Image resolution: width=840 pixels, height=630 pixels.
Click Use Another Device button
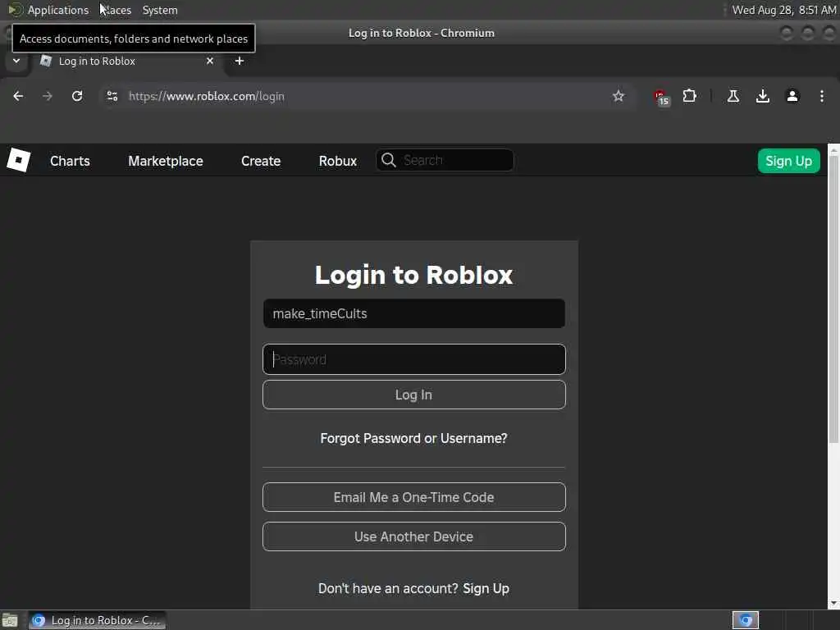point(414,536)
